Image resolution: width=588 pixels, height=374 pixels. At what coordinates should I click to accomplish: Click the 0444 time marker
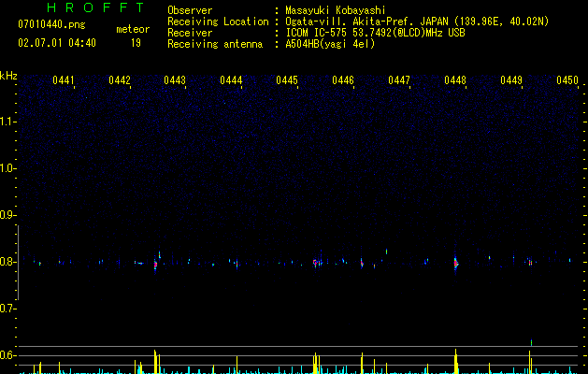pos(231,80)
